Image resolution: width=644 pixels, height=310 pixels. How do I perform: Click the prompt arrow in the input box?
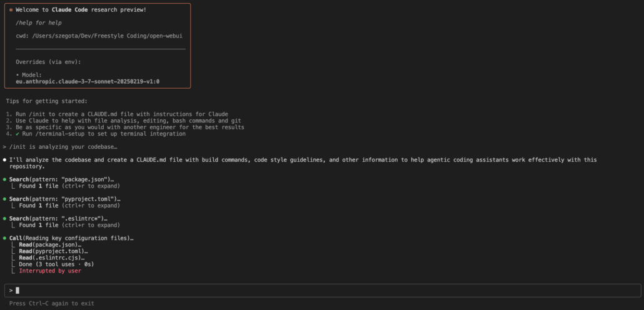tap(11, 290)
